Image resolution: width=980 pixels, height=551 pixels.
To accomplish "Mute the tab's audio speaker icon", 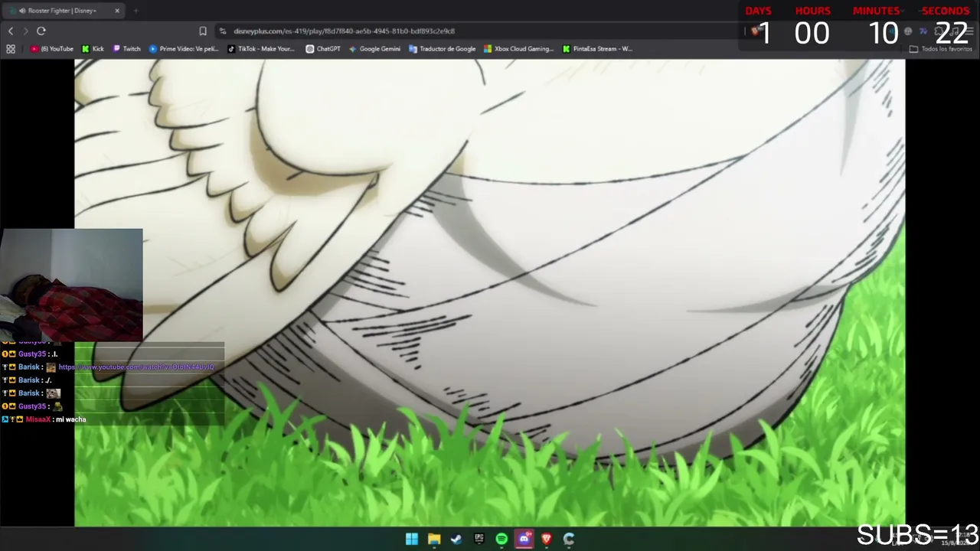I will tap(22, 11).
